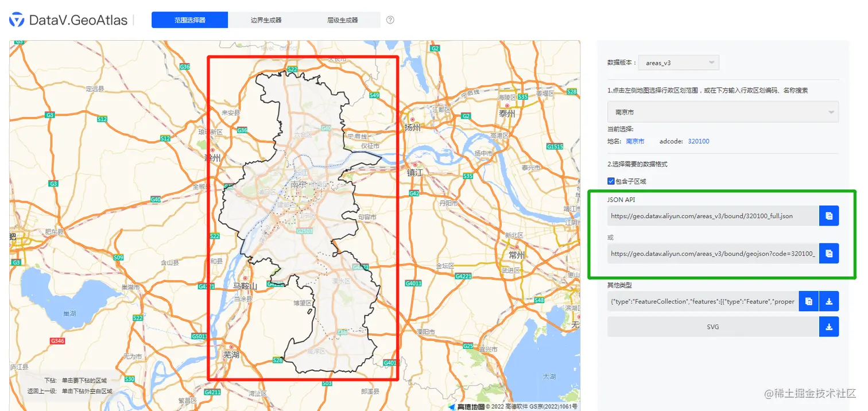The height and width of the screenshot is (411, 868).
Task: Click the SVG format button
Action: 713,327
